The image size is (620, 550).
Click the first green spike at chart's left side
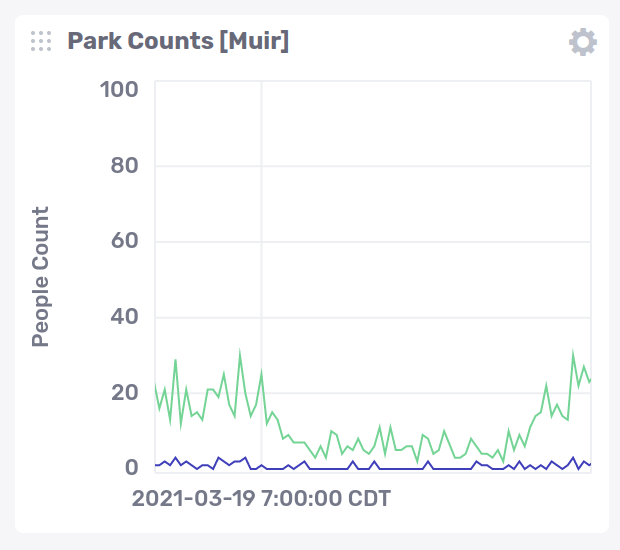[x=176, y=360]
